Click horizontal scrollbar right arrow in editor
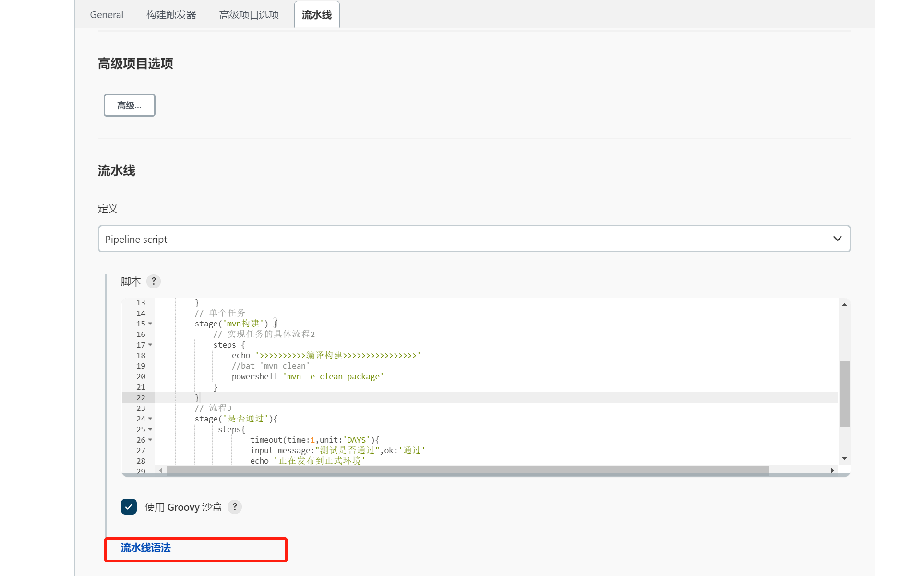Image resolution: width=924 pixels, height=576 pixels. [x=832, y=470]
